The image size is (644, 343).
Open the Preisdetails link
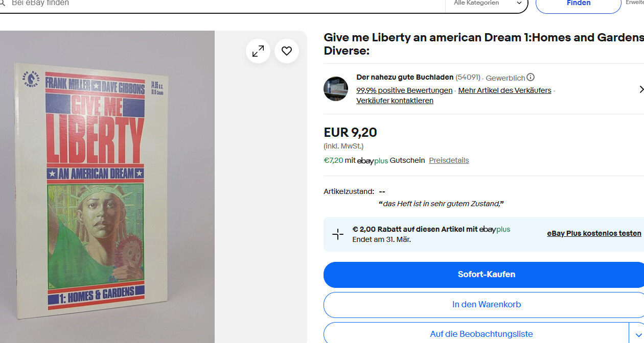[449, 160]
